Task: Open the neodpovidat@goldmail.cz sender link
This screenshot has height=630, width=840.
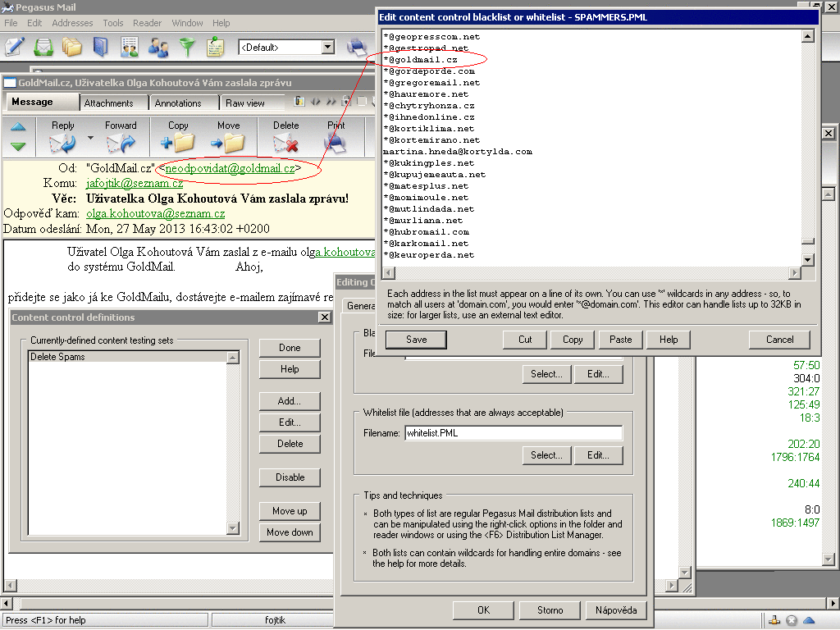Action: 230,168
